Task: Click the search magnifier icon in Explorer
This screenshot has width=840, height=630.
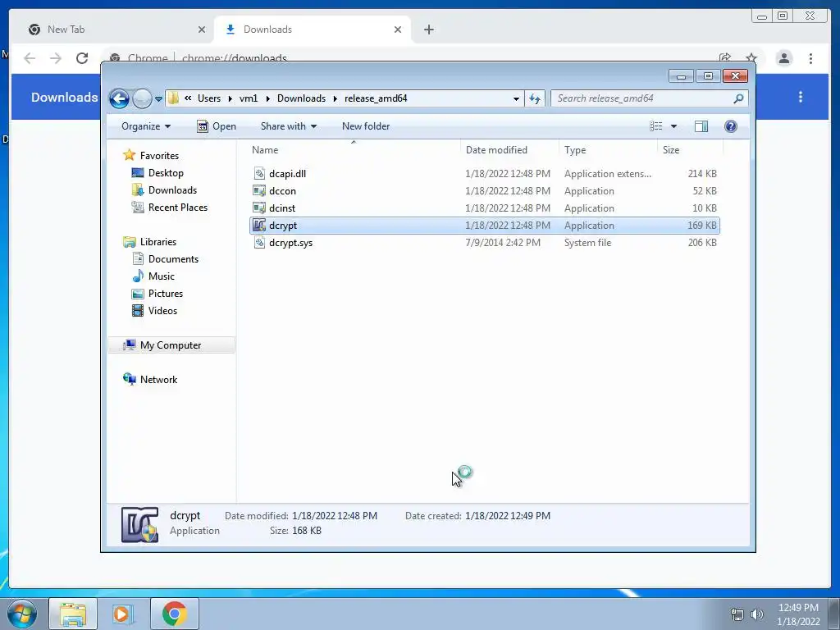Action: click(738, 98)
